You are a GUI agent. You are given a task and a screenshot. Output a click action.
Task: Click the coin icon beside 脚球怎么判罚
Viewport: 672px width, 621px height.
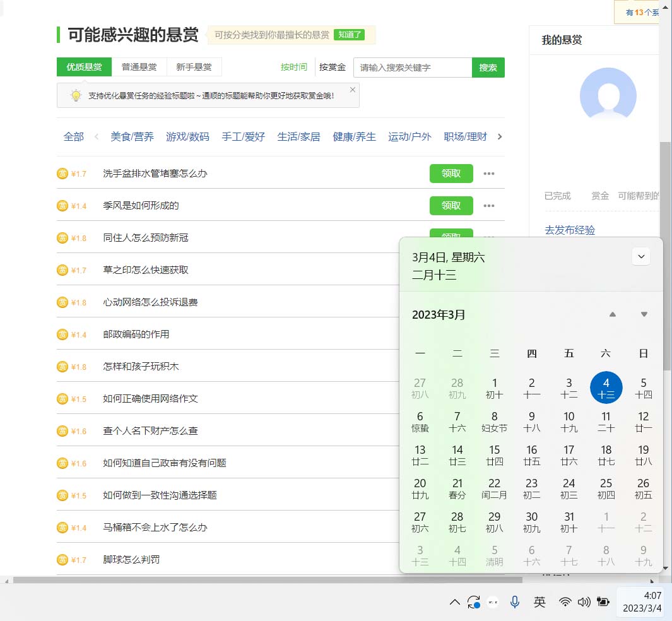click(x=62, y=559)
